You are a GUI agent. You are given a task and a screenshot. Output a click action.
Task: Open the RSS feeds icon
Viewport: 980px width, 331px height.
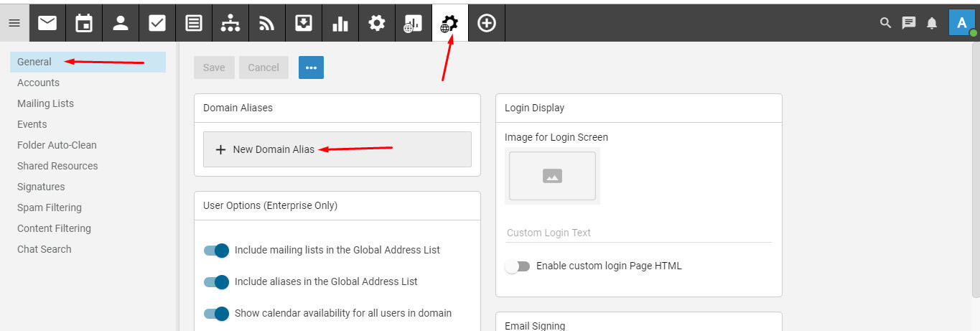tap(267, 23)
